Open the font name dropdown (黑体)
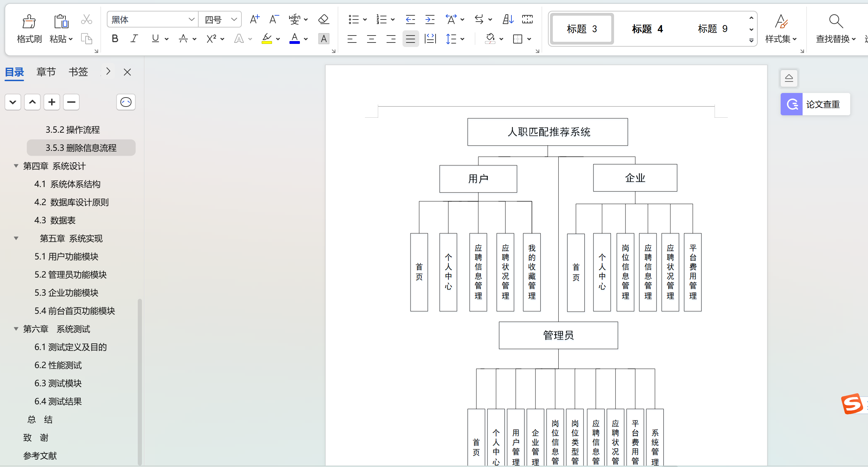The image size is (868, 467). click(191, 20)
